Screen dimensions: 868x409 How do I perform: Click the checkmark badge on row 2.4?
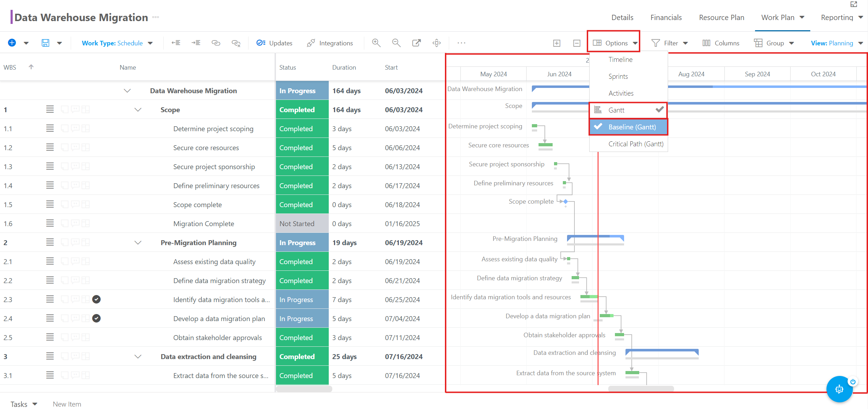pos(96,318)
